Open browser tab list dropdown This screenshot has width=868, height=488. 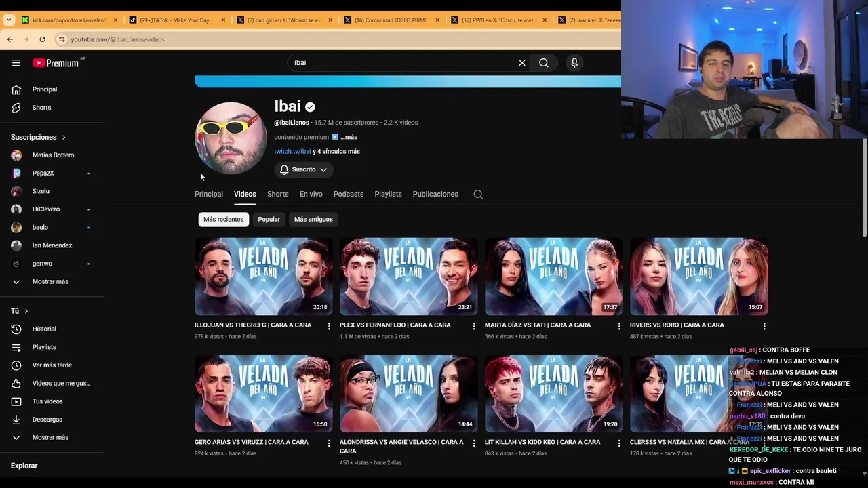(x=8, y=20)
